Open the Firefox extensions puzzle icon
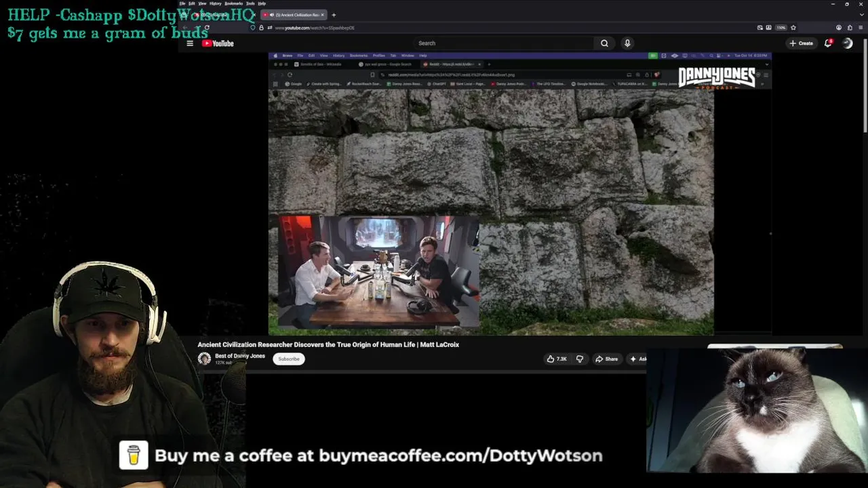The image size is (868, 488). pos(850,28)
